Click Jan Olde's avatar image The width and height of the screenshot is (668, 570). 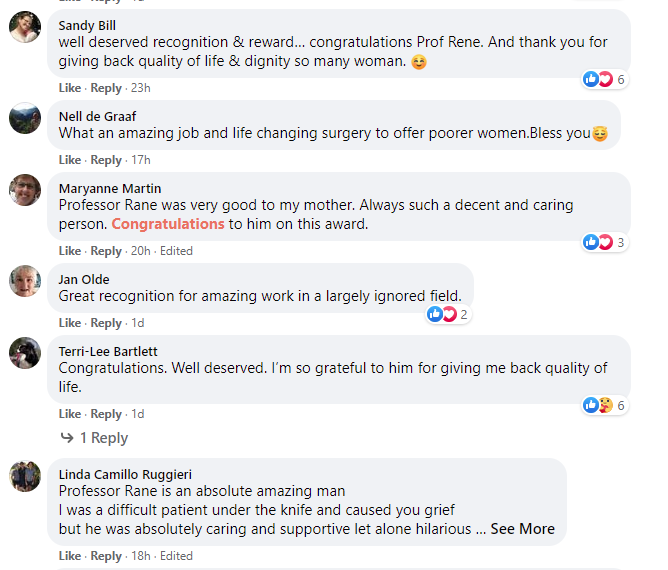(x=25, y=280)
